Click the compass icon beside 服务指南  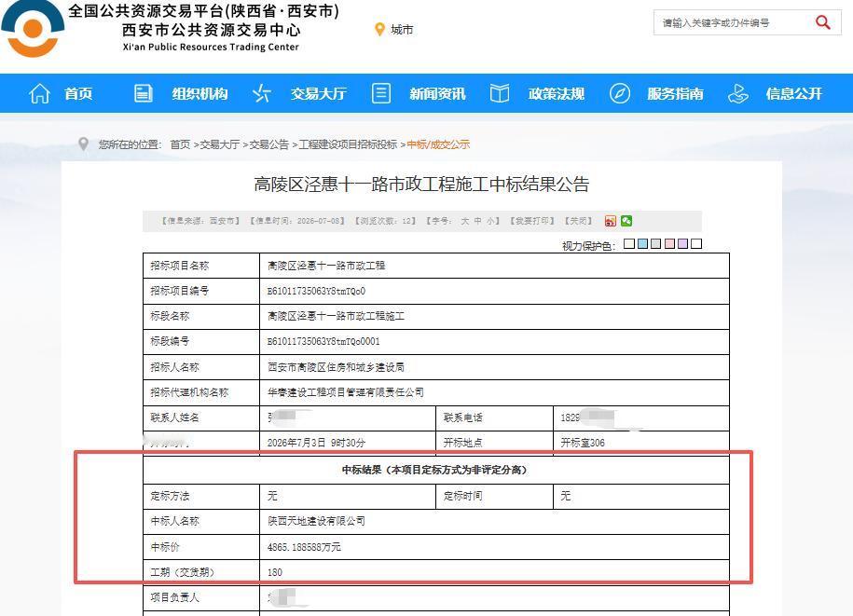click(620, 93)
